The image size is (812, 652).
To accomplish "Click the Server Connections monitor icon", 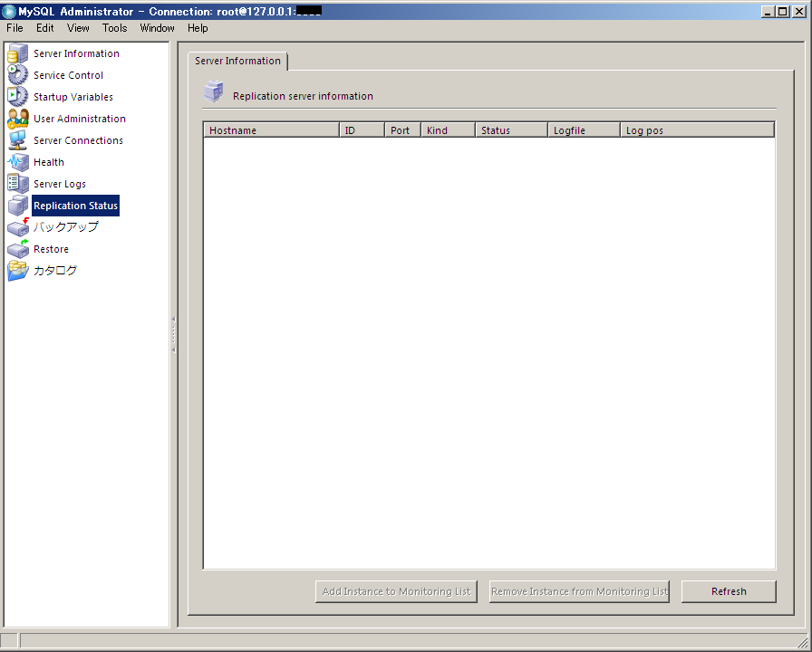I will point(18,140).
